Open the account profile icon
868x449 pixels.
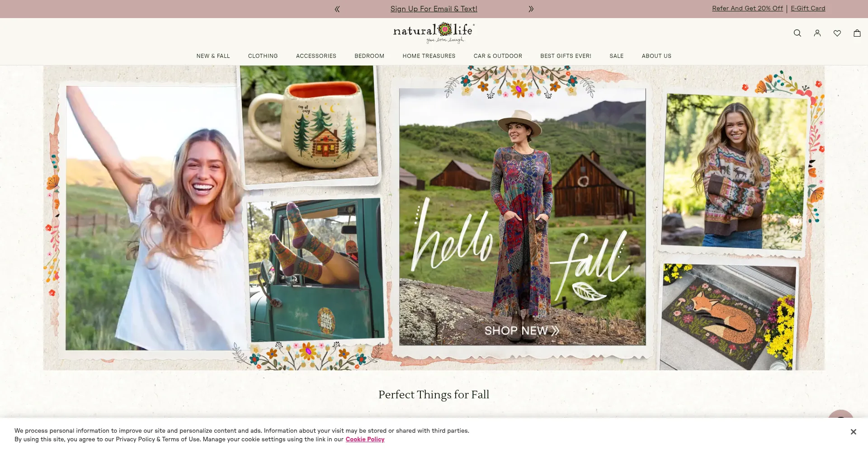click(817, 33)
